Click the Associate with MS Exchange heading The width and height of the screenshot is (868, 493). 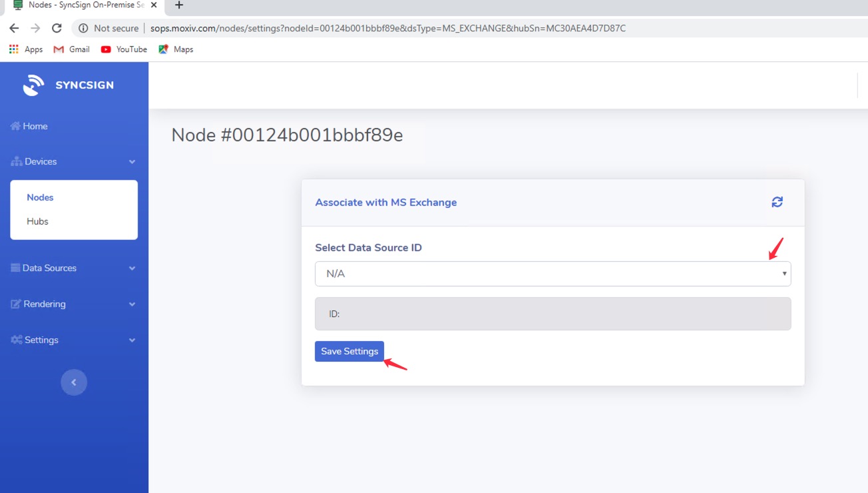click(x=386, y=203)
